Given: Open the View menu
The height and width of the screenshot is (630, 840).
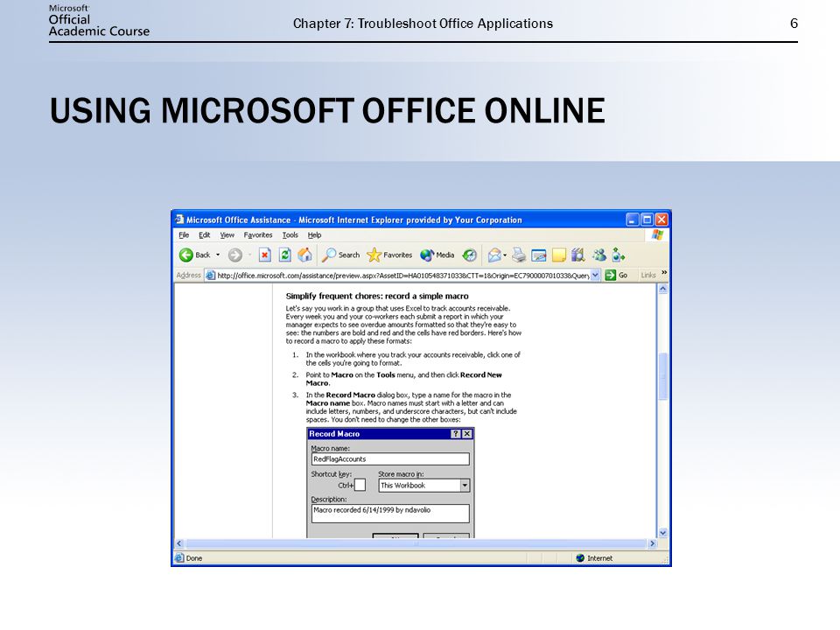Looking at the screenshot, I should tap(227, 235).
